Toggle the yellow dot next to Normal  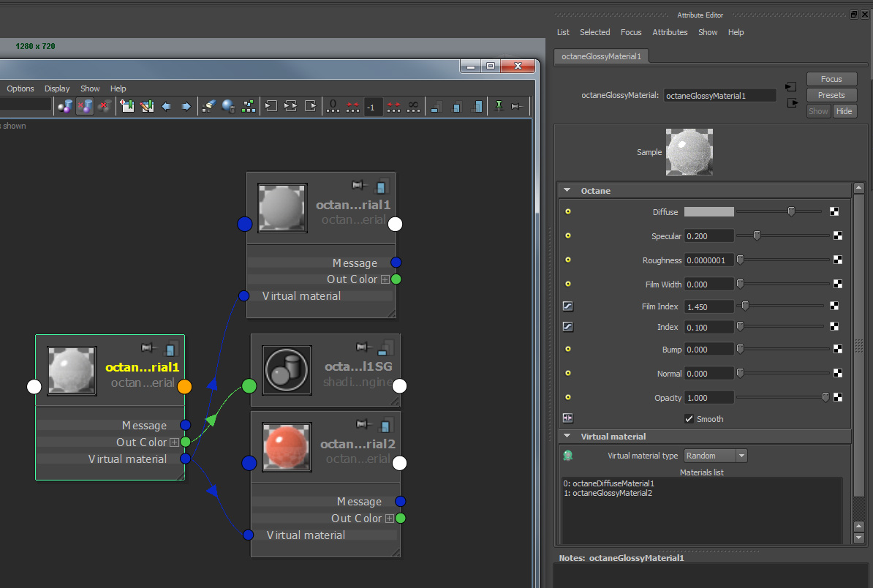568,373
